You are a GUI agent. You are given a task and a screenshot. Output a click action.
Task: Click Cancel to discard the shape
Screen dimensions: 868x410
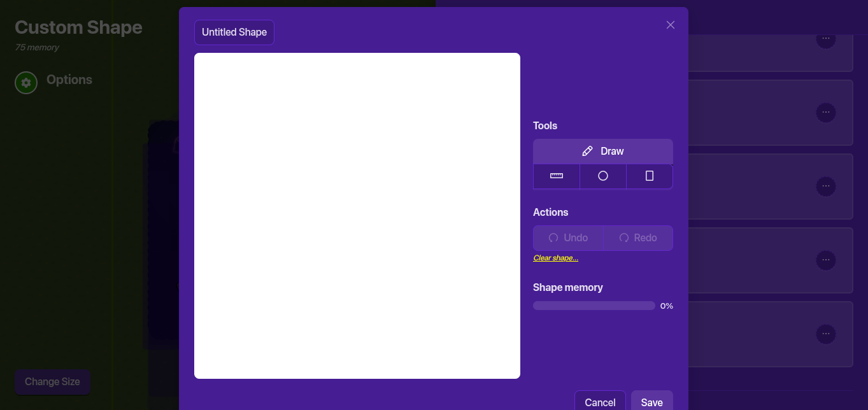tap(599, 402)
